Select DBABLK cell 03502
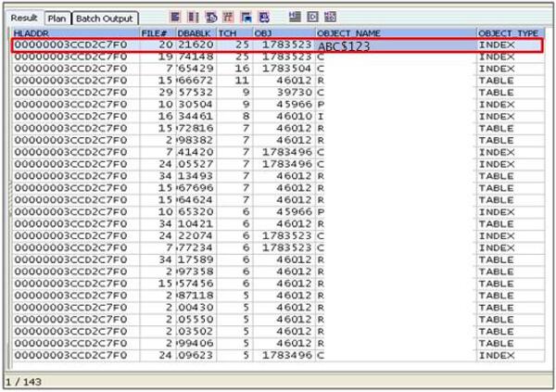This screenshot has width=556, height=392. pos(196,332)
